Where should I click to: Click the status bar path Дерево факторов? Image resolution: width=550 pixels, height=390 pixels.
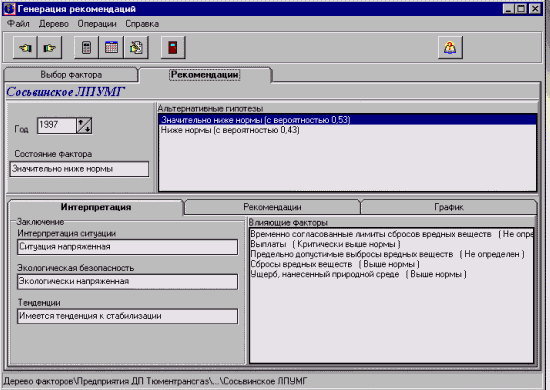point(155,381)
